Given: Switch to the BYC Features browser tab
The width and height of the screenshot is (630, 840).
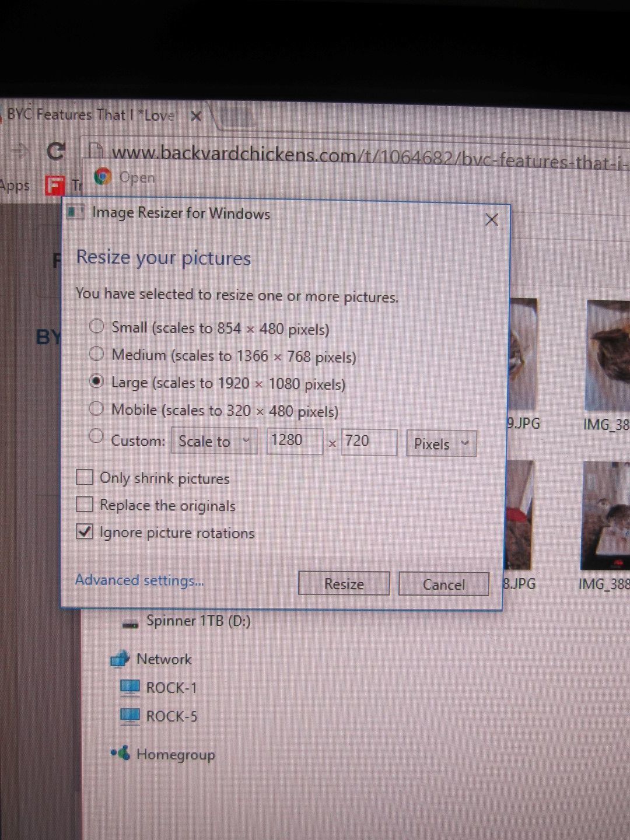Looking at the screenshot, I should point(90,115).
